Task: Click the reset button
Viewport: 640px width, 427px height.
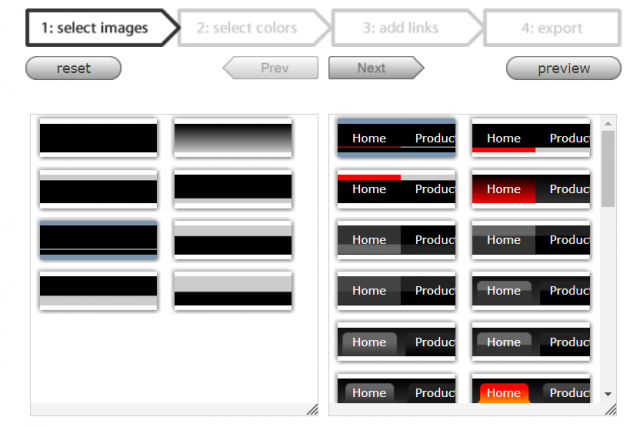Action: (73, 68)
